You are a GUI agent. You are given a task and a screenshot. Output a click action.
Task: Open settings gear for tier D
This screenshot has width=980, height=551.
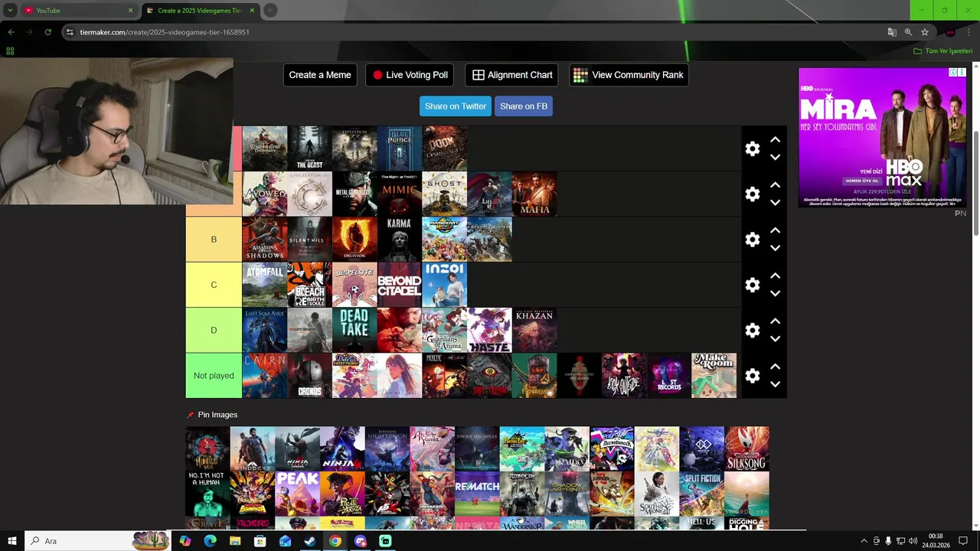coord(753,330)
